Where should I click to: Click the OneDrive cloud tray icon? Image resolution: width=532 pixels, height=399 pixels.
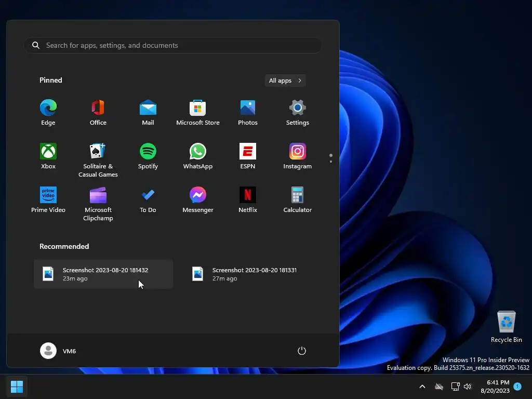point(439,387)
